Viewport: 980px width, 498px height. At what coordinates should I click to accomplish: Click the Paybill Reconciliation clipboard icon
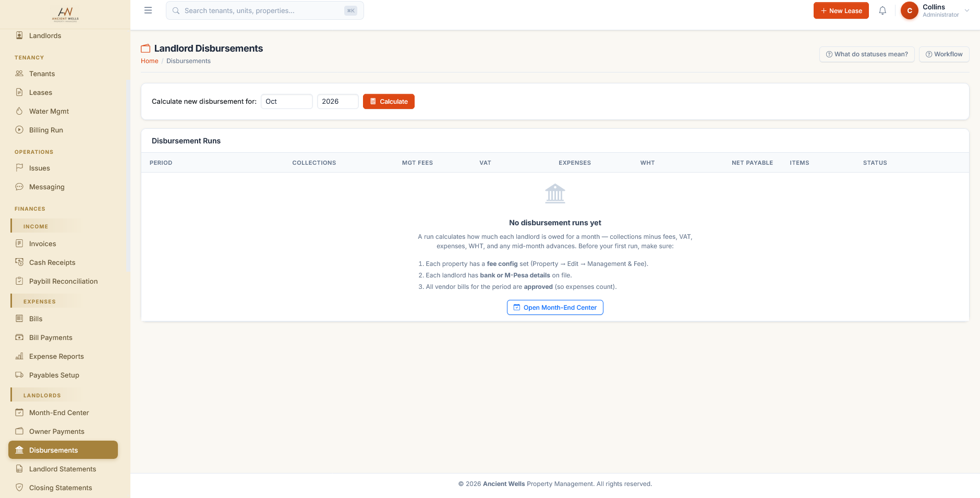(x=19, y=281)
